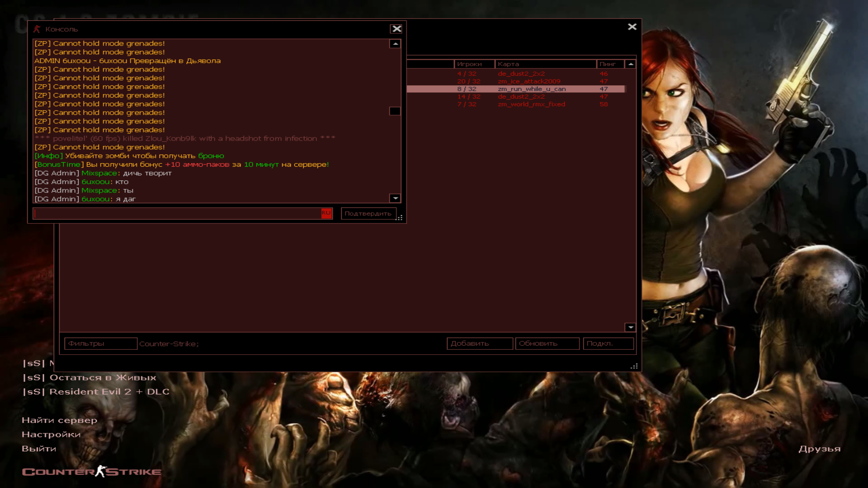Click the server browser resize grip

[x=634, y=366]
